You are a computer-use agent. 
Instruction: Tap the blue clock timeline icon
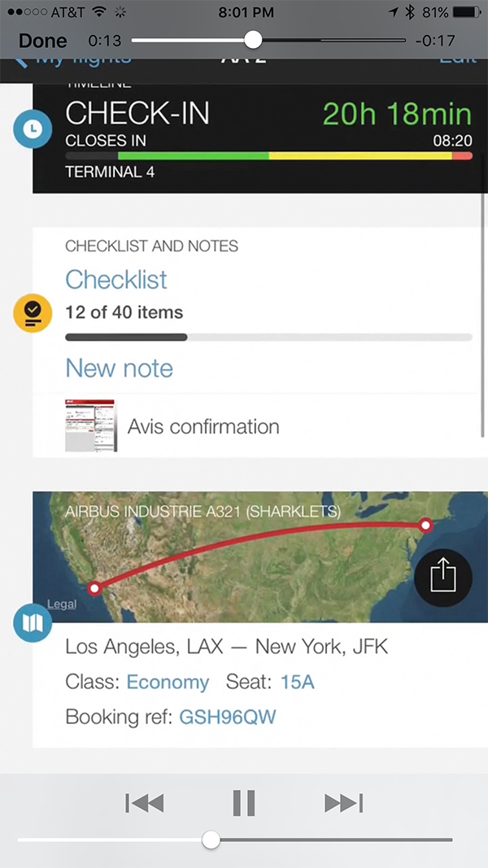(33, 129)
